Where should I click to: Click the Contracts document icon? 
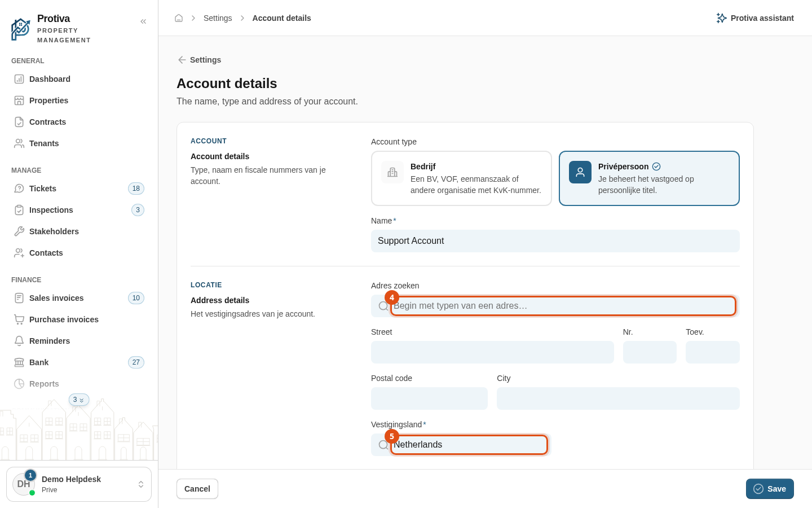click(x=19, y=122)
